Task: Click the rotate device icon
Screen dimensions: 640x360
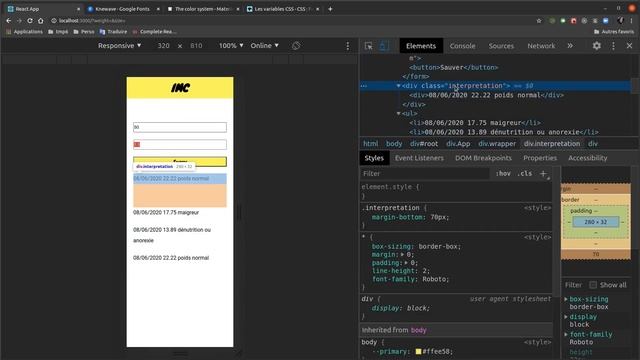Action: pos(296,46)
